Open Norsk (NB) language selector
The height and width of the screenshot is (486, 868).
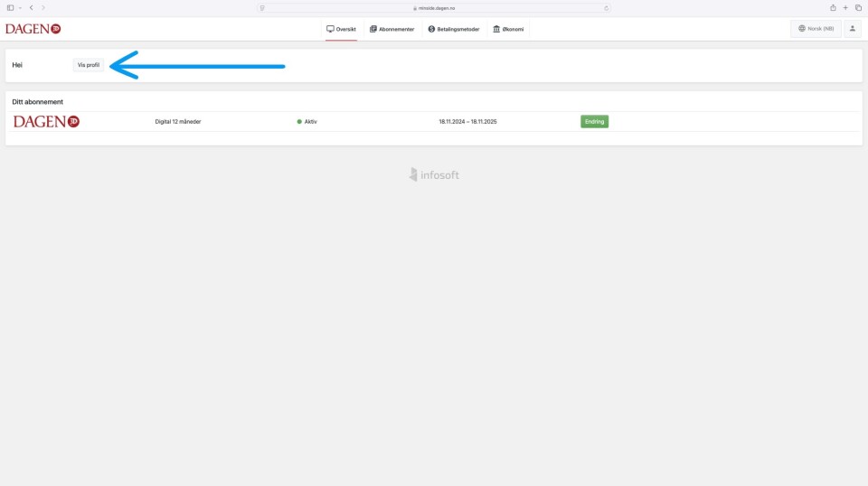point(816,29)
